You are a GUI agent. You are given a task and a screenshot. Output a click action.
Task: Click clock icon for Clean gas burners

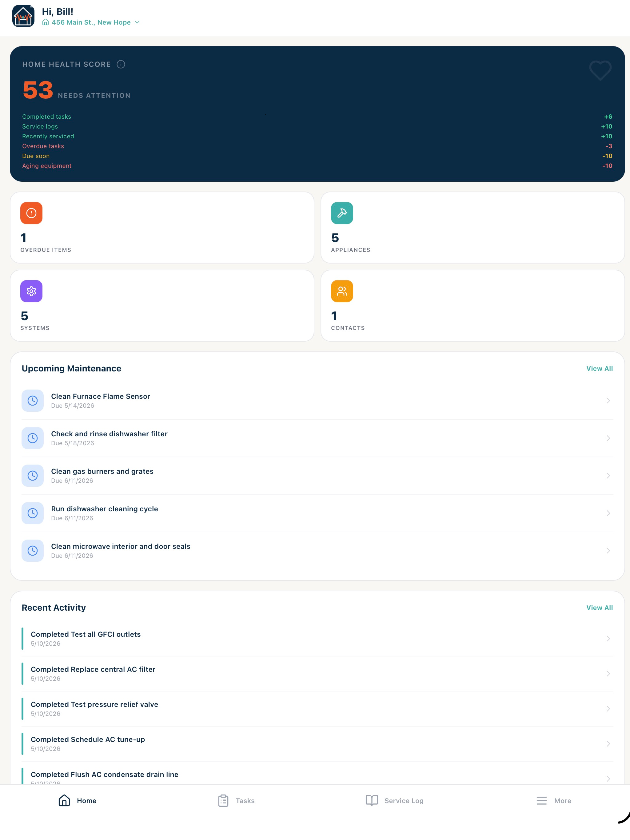(33, 476)
